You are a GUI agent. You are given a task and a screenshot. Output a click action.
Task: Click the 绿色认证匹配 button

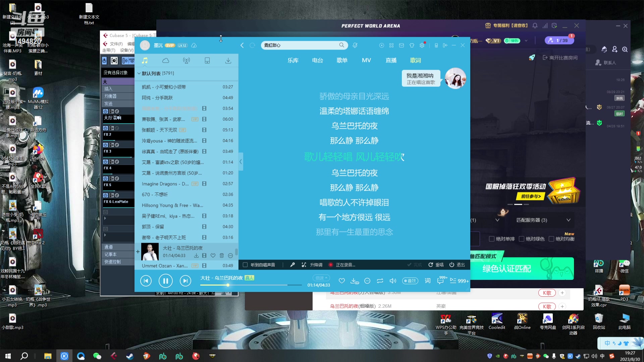point(522,268)
